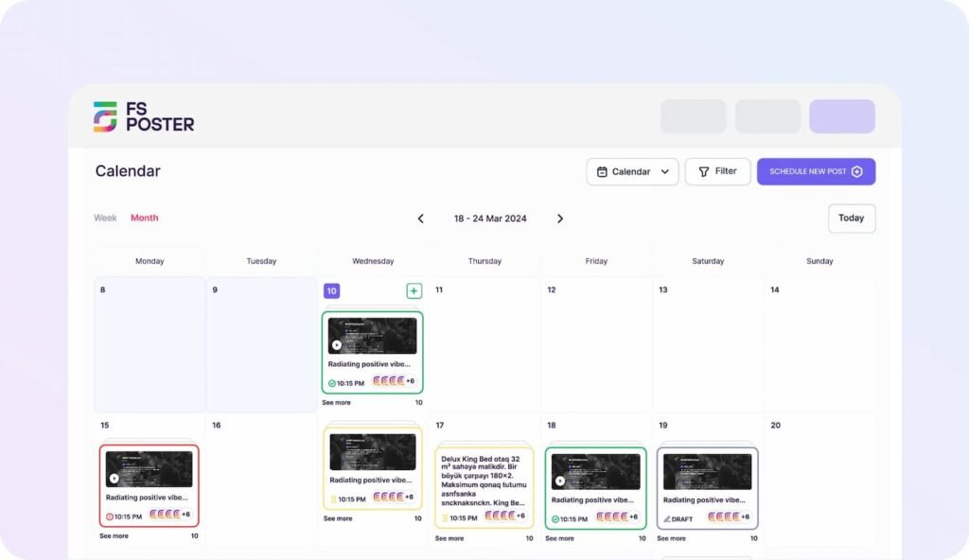This screenshot has width=969, height=560.
Task: Click See more under day 10
Action: [336, 402]
